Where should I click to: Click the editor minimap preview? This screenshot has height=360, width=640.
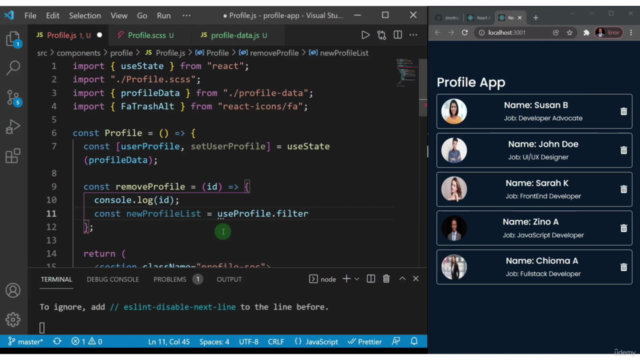point(407,73)
